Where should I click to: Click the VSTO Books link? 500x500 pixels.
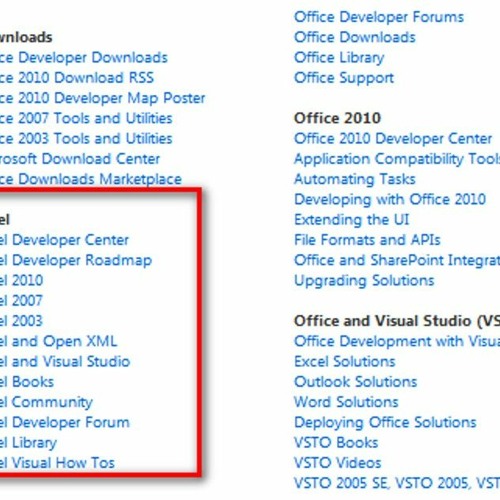pos(336,443)
